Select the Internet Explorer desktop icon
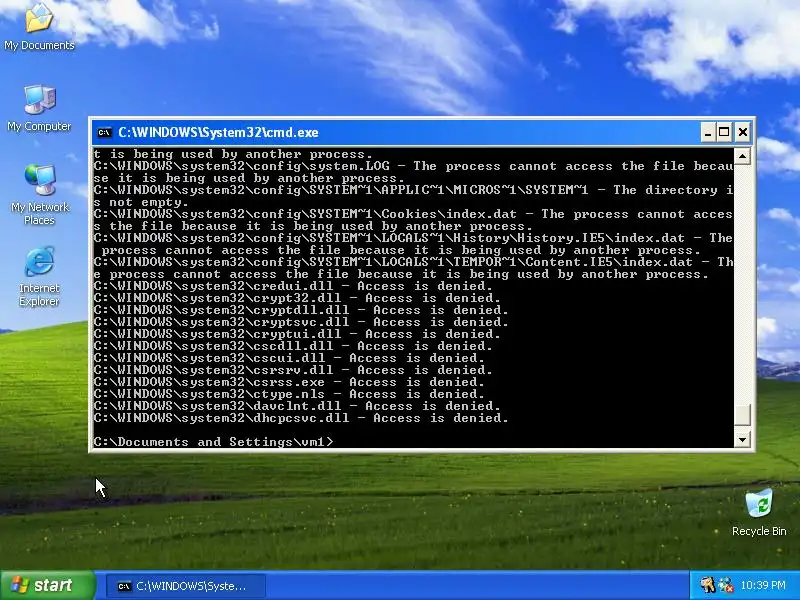The width and height of the screenshot is (800, 600). click(x=39, y=277)
